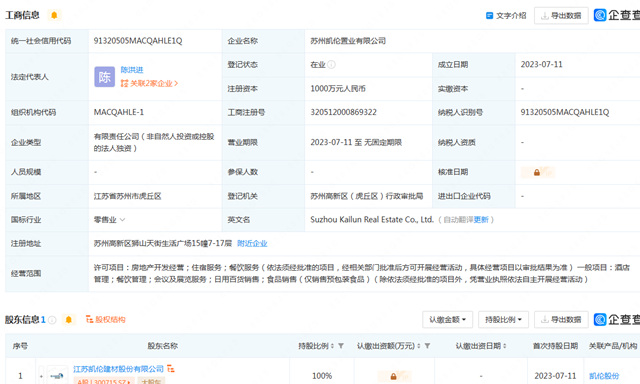Screen dimensions: 640x384
Task: Click the 工商注册号 value 320512000869322
Action: pyautogui.click(x=344, y=112)
